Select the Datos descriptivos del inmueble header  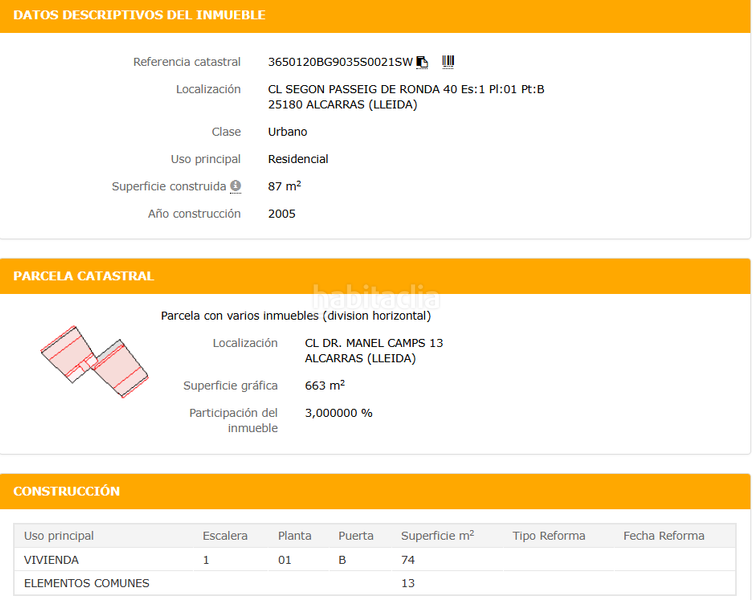pos(139,16)
